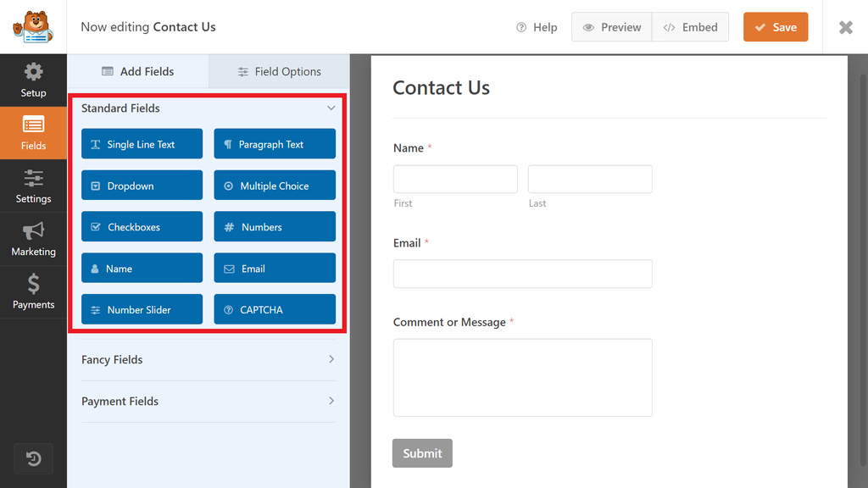Add a Number Slider field
This screenshot has height=488, width=868.
[142, 309]
